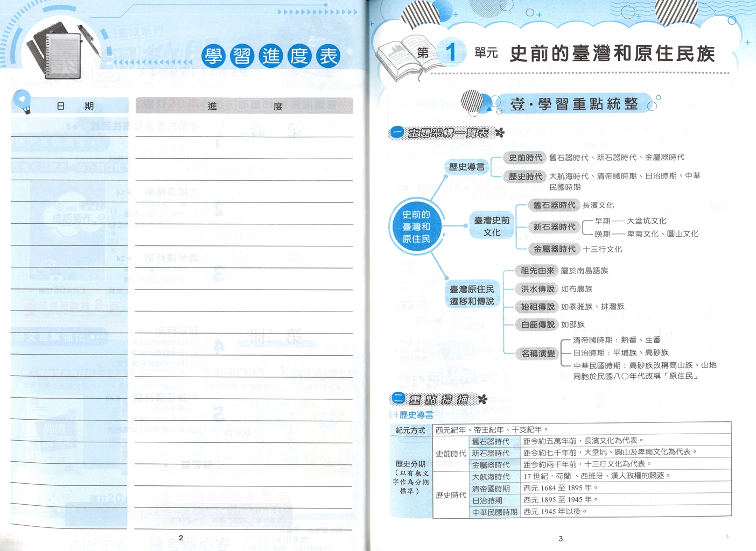Click the text 如布農族
The width and height of the screenshot is (756, 551).
point(577,289)
